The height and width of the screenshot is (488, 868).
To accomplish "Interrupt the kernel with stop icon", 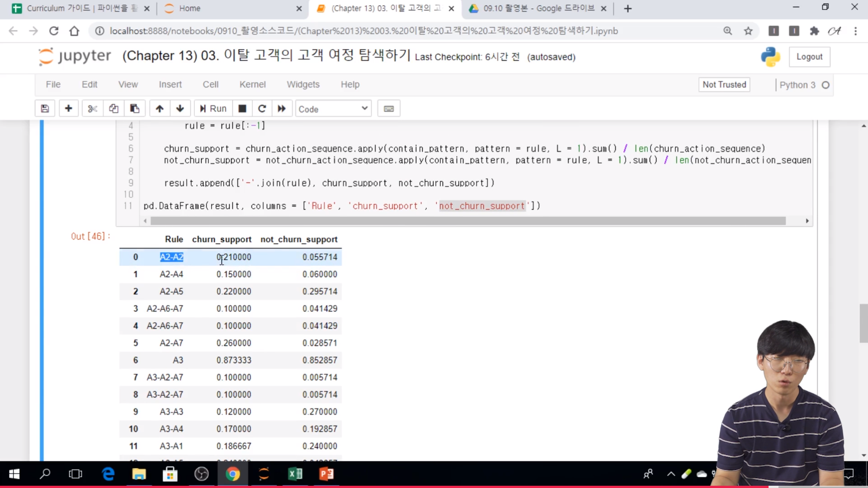I will tap(242, 108).
